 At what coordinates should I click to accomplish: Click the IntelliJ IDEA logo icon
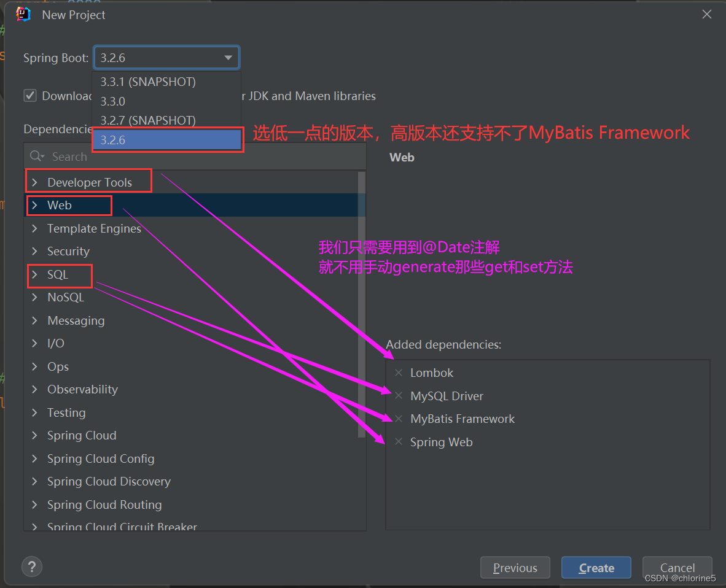(23, 14)
